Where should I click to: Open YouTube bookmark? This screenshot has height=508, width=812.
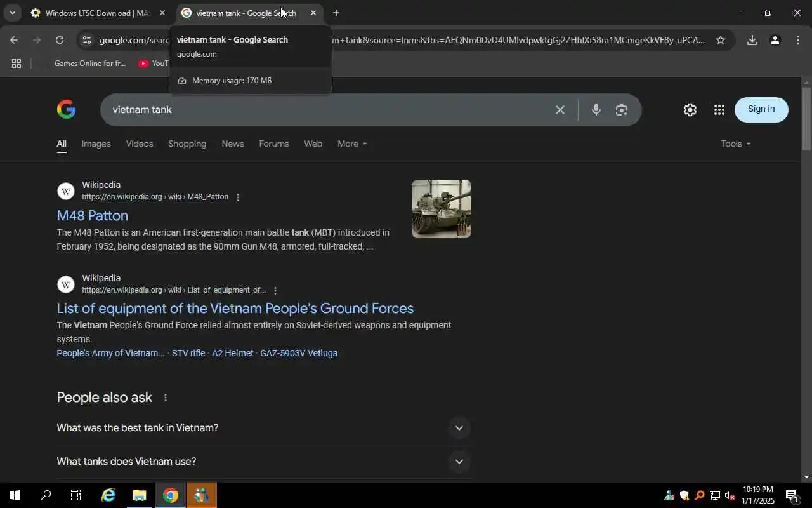pos(153,63)
